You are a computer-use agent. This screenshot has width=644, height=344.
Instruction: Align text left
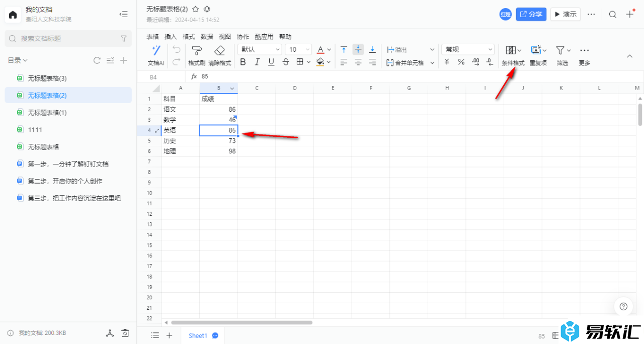click(x=344, y=62)
